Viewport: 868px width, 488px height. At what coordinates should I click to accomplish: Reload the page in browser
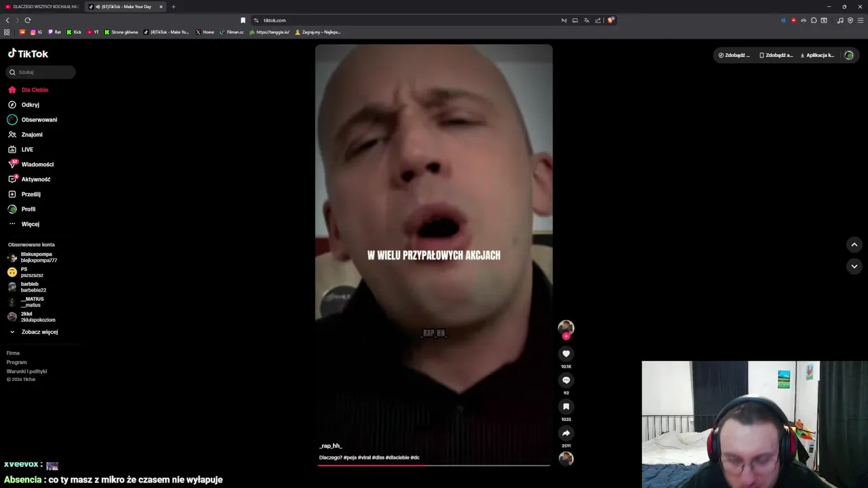click(x=28, y=20)
